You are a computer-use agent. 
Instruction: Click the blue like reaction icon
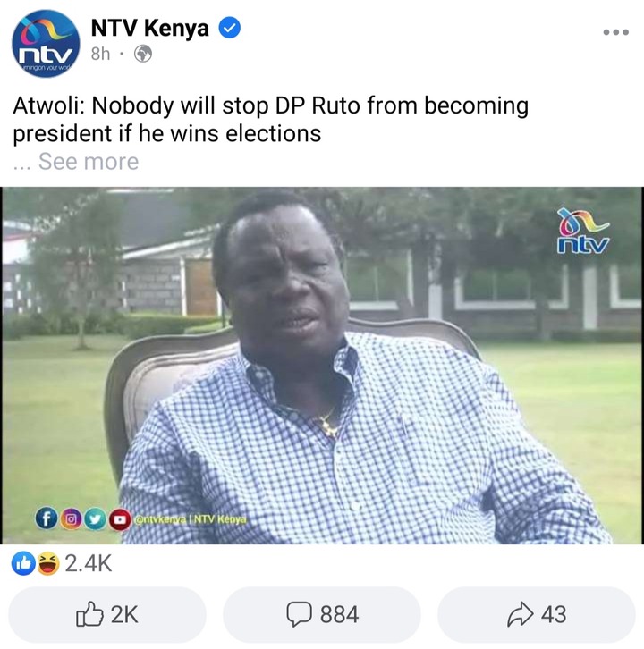pyautogui.click(x=23, y=564)
